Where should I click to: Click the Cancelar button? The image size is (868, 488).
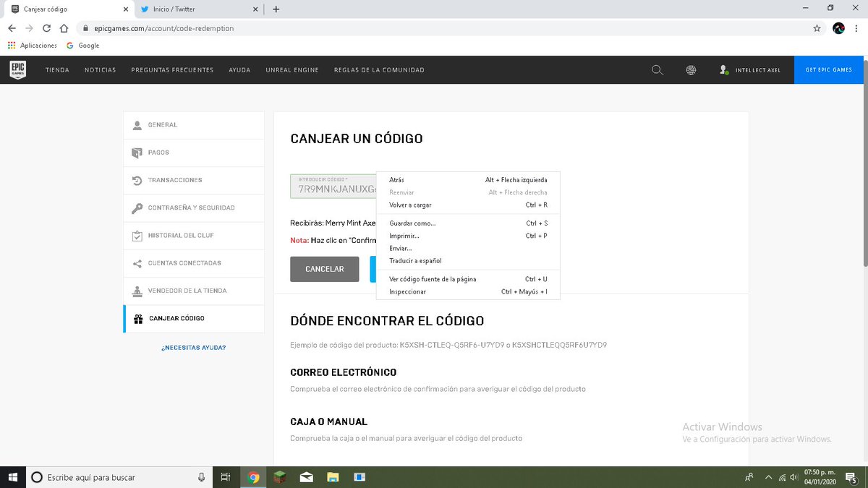point(325,269)
